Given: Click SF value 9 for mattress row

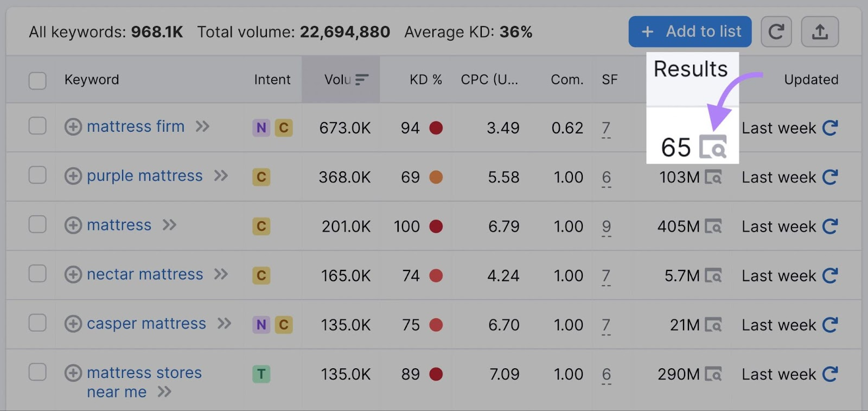Looking at the screenshot, I should pos(606,226).
